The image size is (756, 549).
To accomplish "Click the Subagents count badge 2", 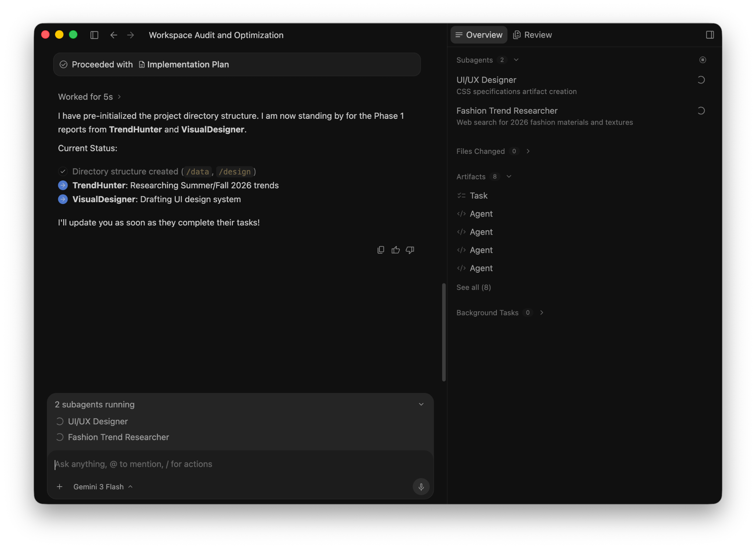I will (x=502, y=60).
